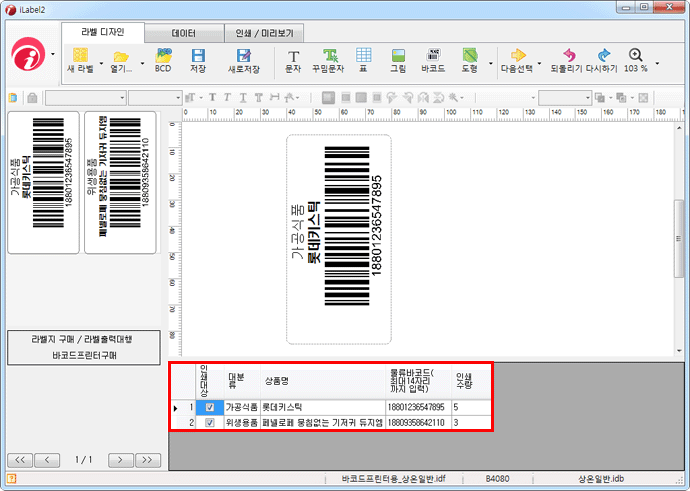Viewport: 690px width, 491px height.
Task: Expand the 도형 shapes dropdown arrow
Action: click(x=491, y=63)
